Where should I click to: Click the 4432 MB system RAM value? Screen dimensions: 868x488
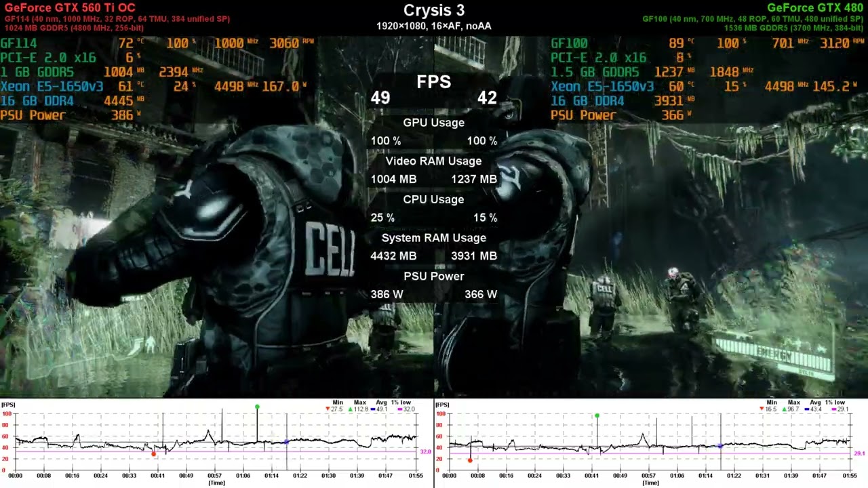(393, 256)
